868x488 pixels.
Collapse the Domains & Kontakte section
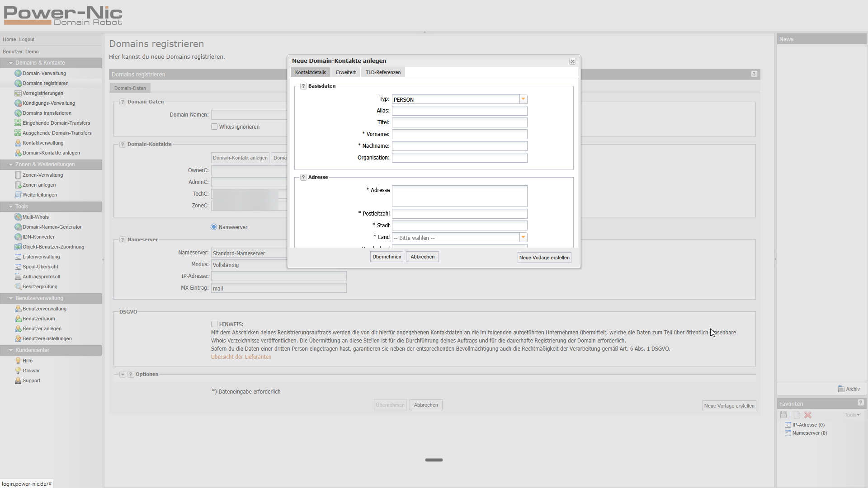pyautogui.click(x=11, y=63)
